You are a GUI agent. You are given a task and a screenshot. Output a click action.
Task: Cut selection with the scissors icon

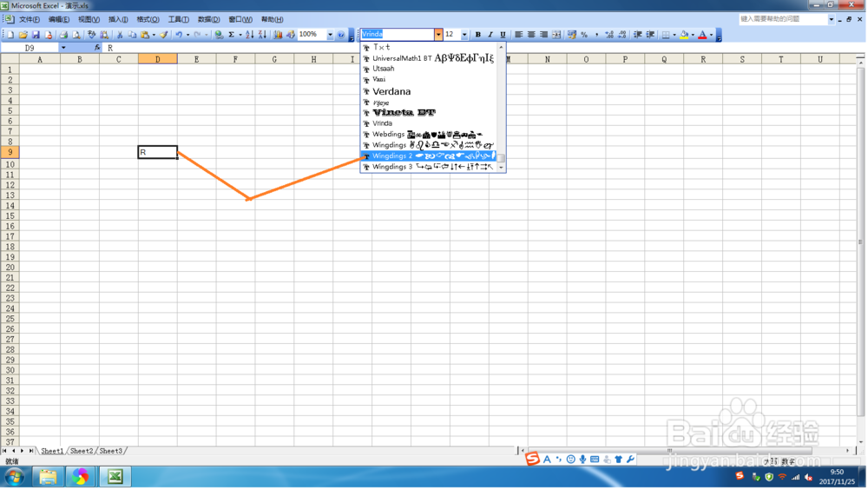tap(119, 35)
